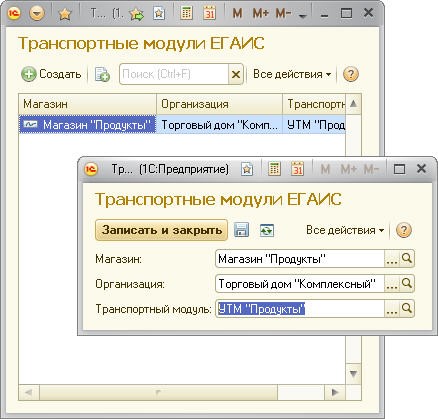
Task: Click Записать и закрыть button
Action: click(162, 230)
